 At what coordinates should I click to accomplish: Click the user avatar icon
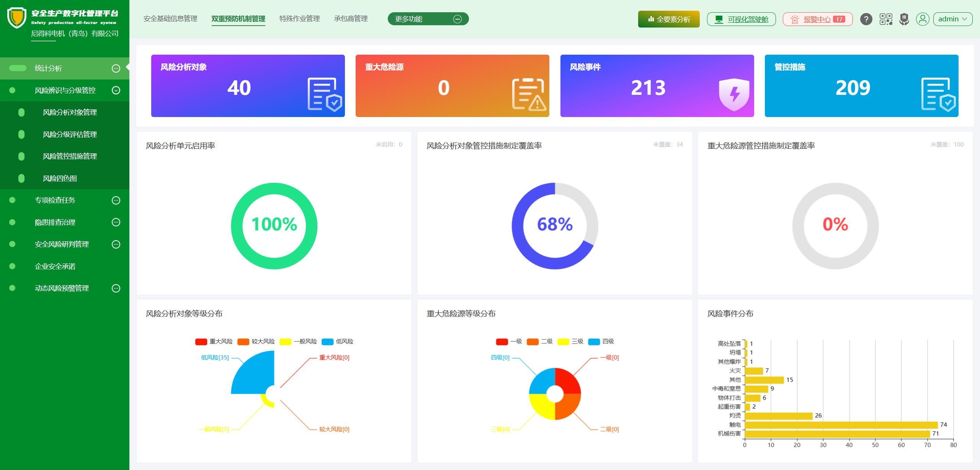[x=923, y=19]
